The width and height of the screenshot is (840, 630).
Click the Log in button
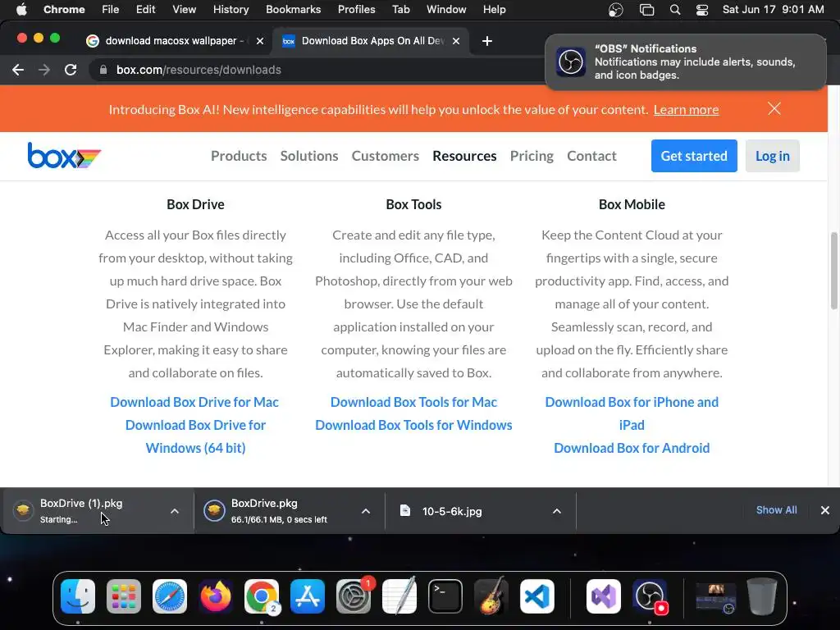772,156
